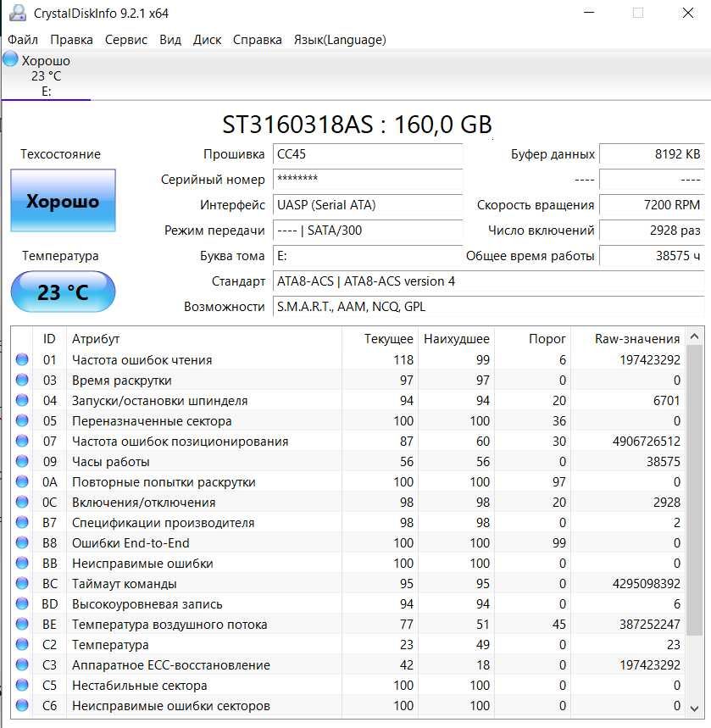Click the Общее время работы value 38575 ч
The width and height of the screenshot is (711, 728).
click(652, 256)
